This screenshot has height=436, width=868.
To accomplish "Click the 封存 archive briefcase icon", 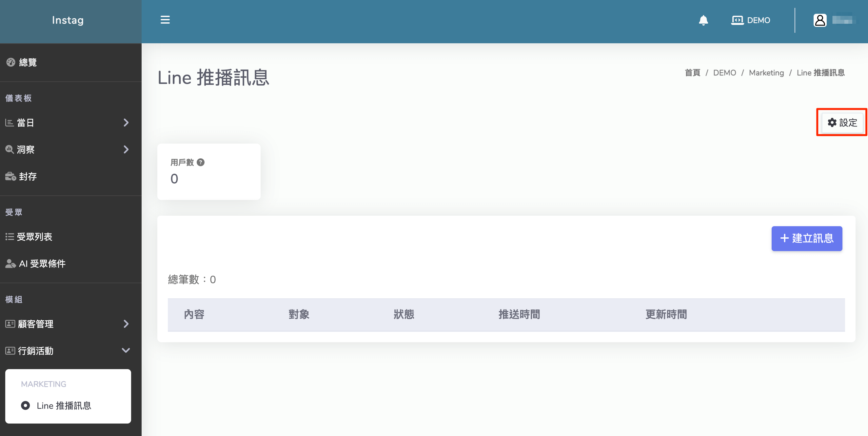I will coord(10,176).
